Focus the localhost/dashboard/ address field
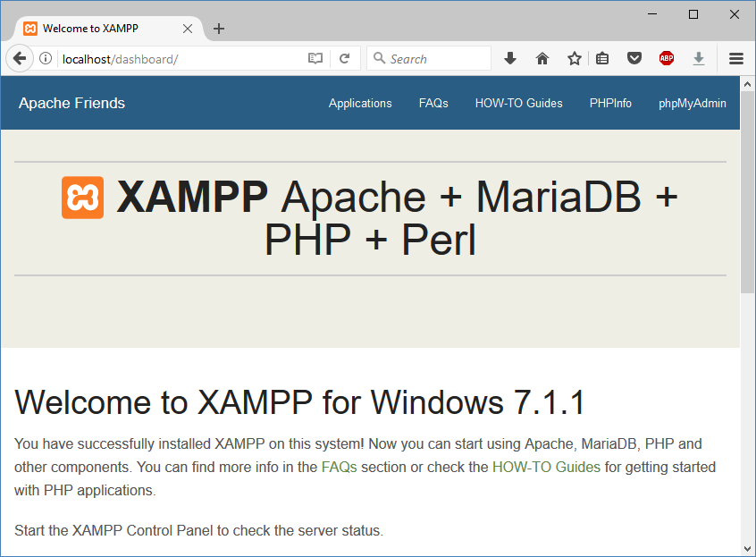The width and height of the screenshot is (756, 557). (183, 59)
